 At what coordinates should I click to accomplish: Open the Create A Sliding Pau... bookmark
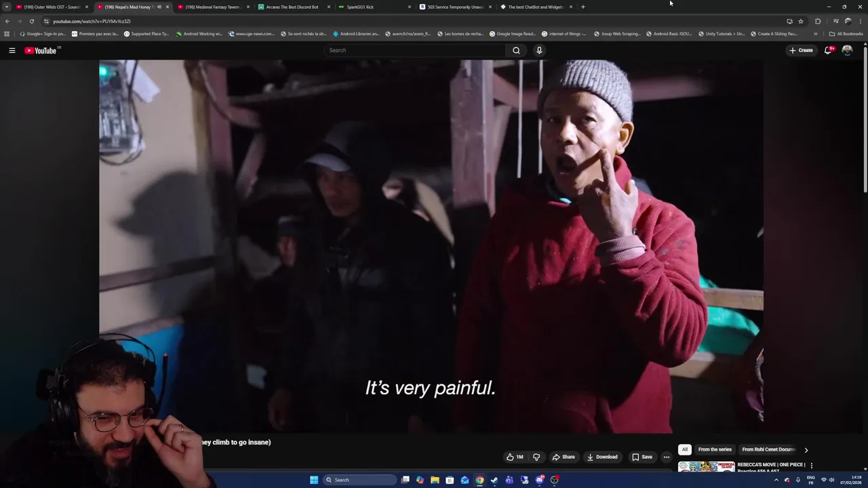[774, 33]
